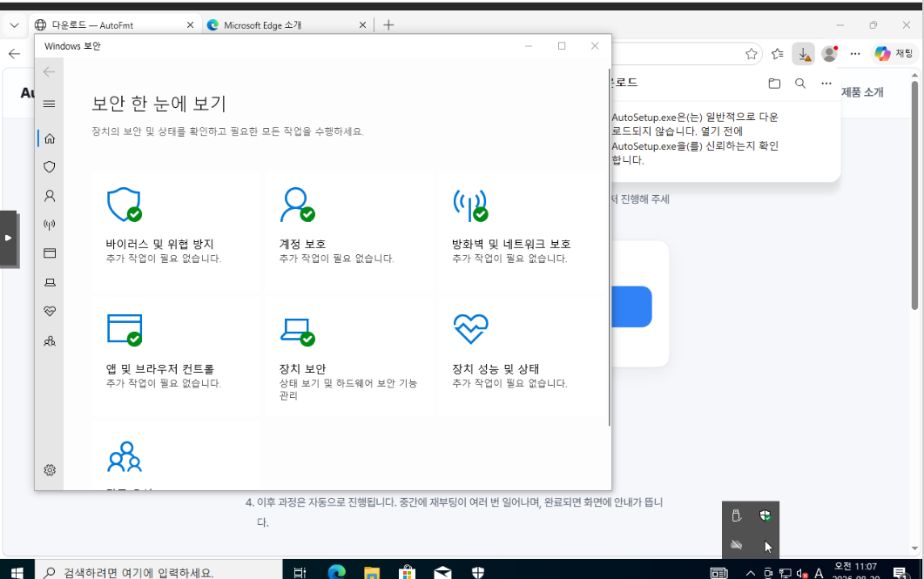Add page to favorites star
The width and height of the screenshot is (924, 579).
point(752,54)
